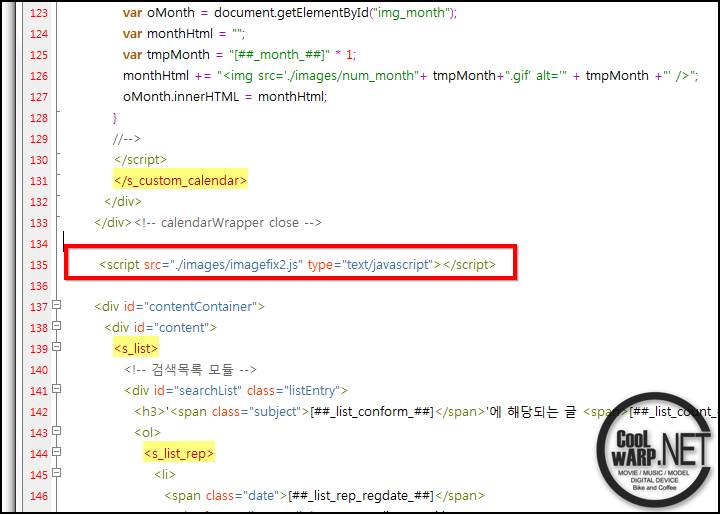Screen dimensions: 720x514
Task: Select line number 140 in the gutter
Action: point(39,370)
